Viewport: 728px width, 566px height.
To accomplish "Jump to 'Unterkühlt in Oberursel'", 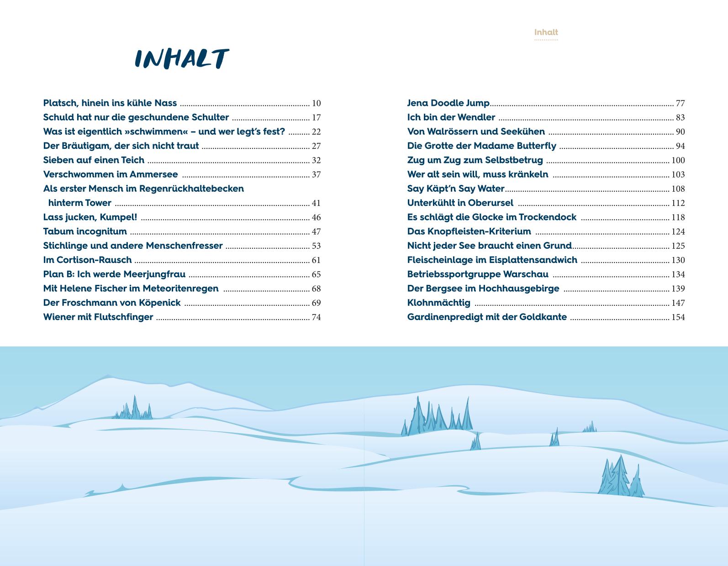I will 460,203.
